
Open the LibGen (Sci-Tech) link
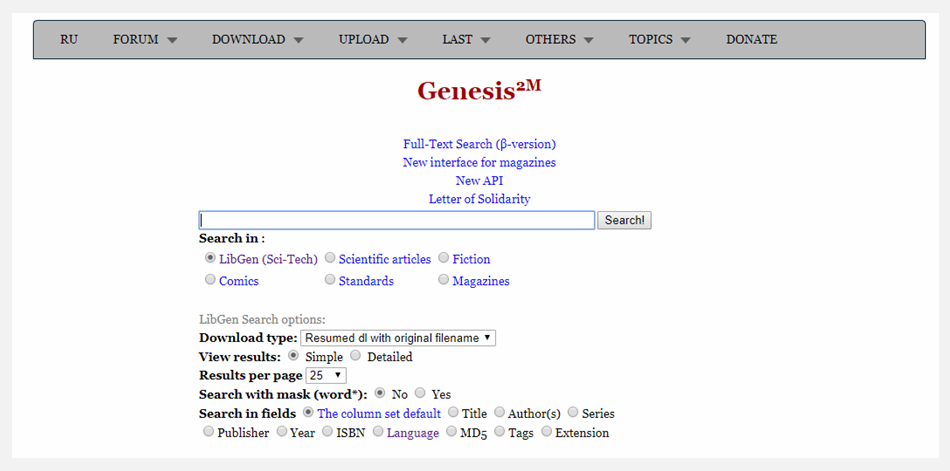268,259
